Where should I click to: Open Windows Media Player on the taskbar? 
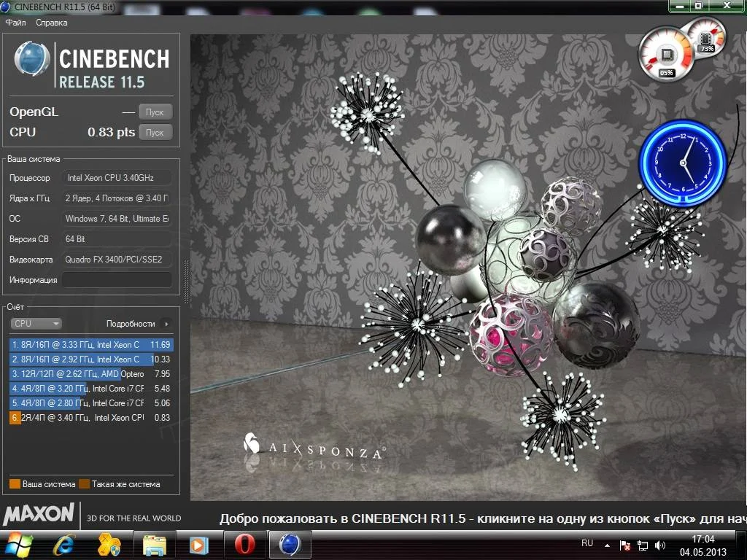(199, 545)
